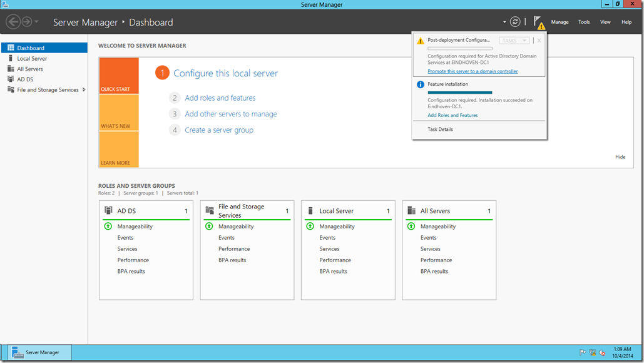Open Performance in File and Storage tile

click(x=234, y=249)
